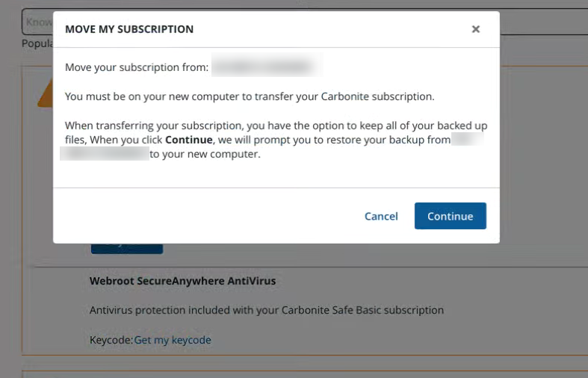Image resolution: width=588 pixels, height=378 pixels.
Task: Click the MOVE MY SUBSCRIPTION title
Action: pyautogui.click(x=129, y=29)
